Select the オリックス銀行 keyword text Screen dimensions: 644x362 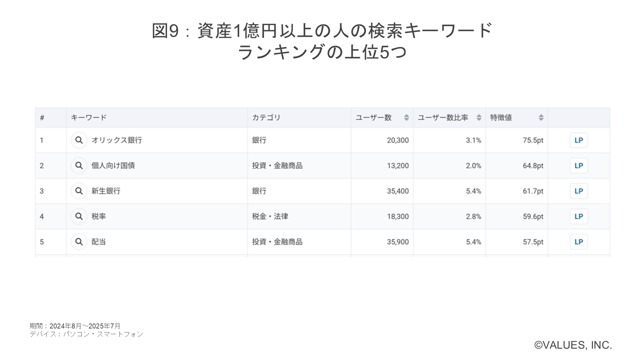click(117, 140)
